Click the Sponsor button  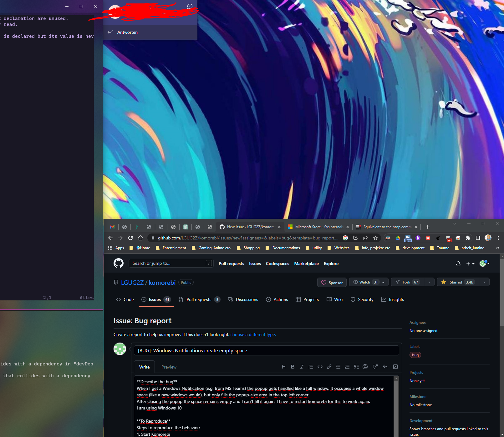pos(332,282)
